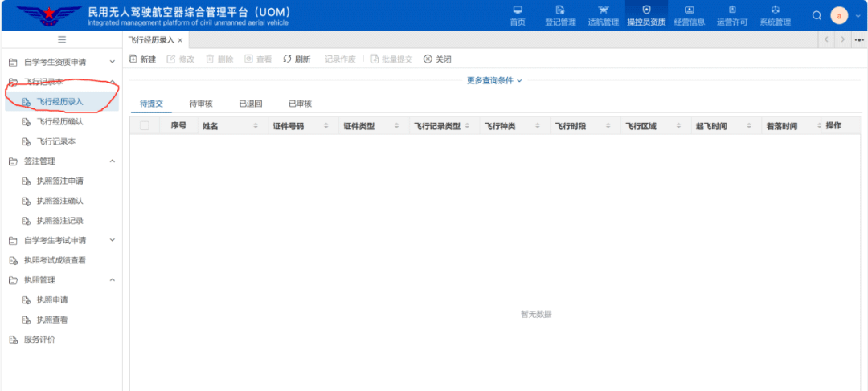The width and height of the screenshot is (868, 391).
Task: Expand 更多查询条件 query conditions
Action: click(494, 81)
